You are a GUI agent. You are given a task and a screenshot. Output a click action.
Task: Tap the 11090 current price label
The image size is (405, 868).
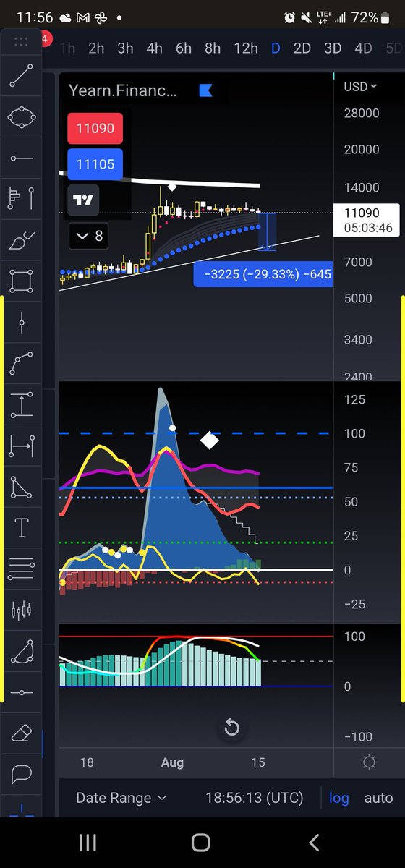coord(368,221)
